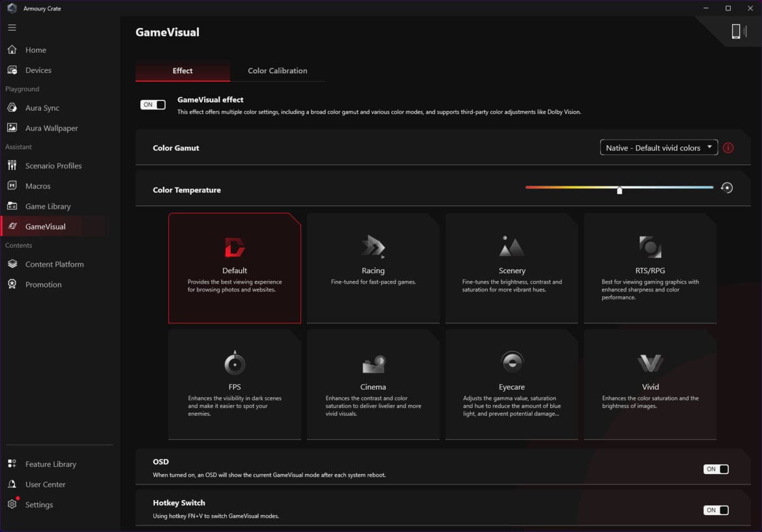762x532 pixels.
Task: Switch to the Color Calibration tab
Action: tap(278, 71)
